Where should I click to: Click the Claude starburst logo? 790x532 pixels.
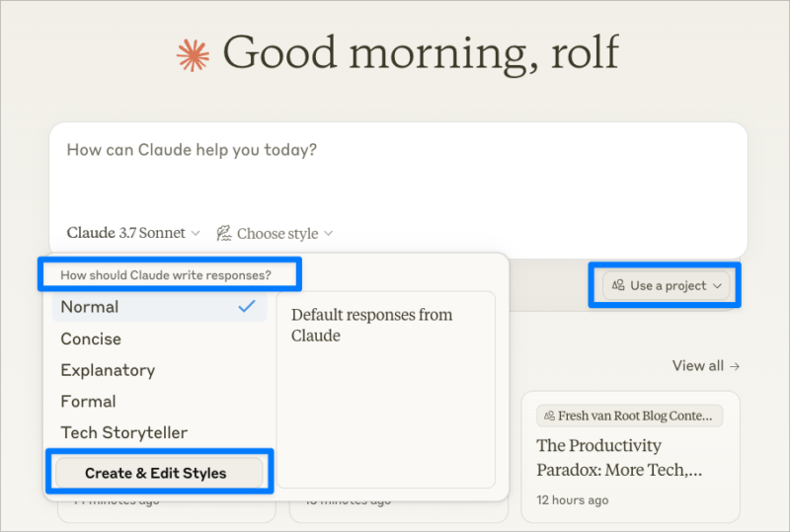pos(193,53)
